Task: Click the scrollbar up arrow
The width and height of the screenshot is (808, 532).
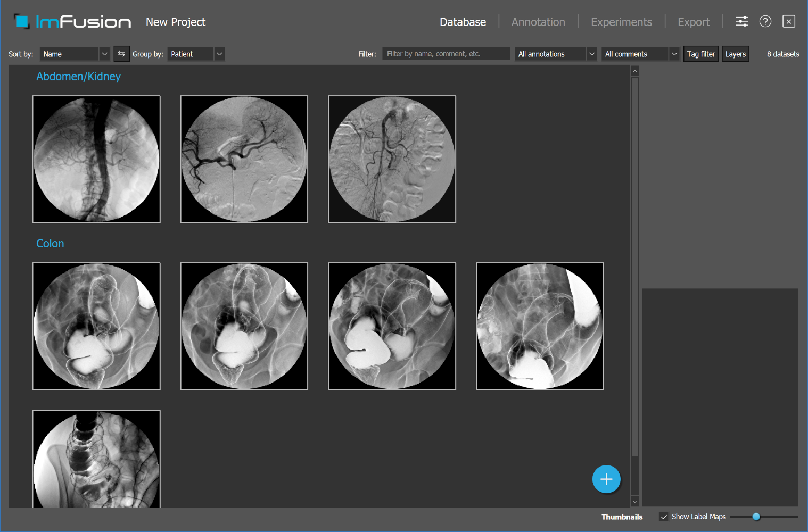Action: [634, 71]
